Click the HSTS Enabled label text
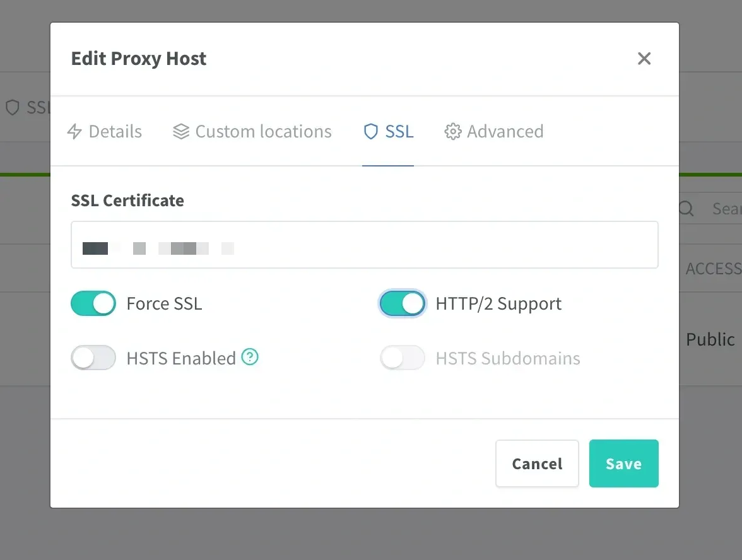The height and width of the screenshot is (560, 742). point(181,358)
